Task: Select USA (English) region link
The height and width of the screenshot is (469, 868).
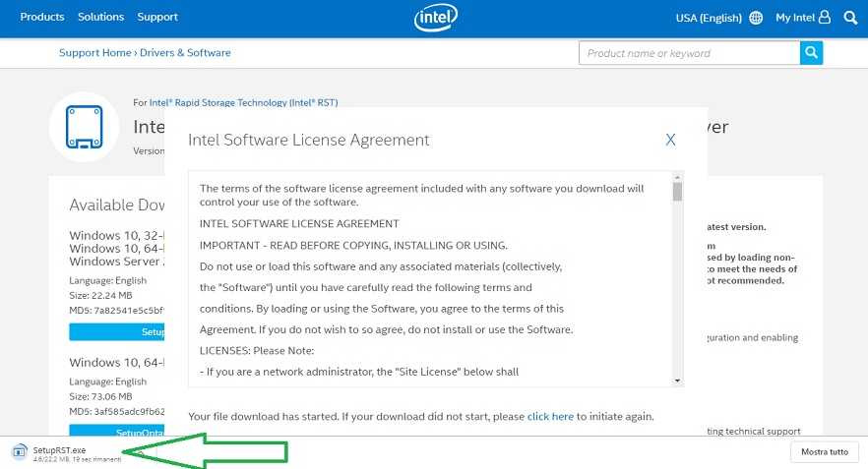Action: tap(709, 18)
